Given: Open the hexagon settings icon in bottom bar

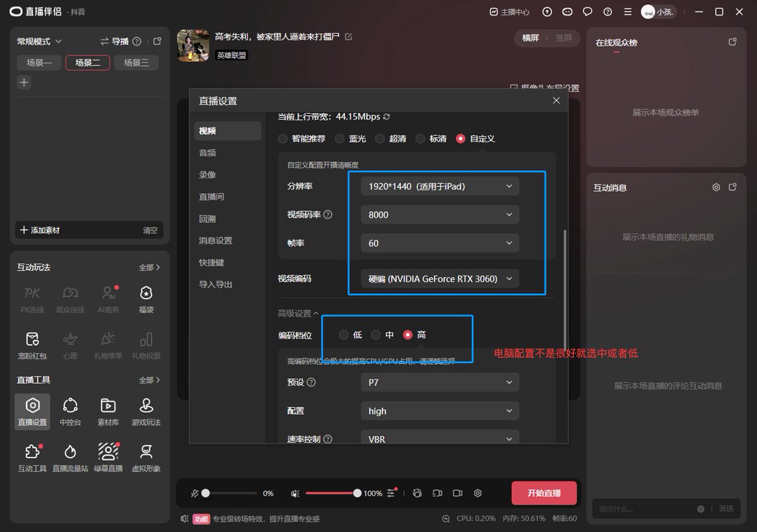Looking at the screenshot, I should 478,493.
